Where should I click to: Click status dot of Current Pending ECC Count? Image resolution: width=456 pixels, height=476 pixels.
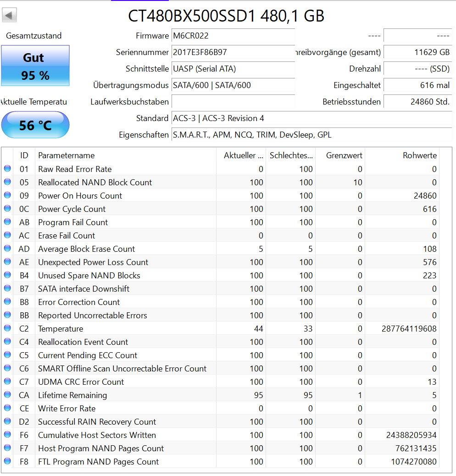pos(8,355)
